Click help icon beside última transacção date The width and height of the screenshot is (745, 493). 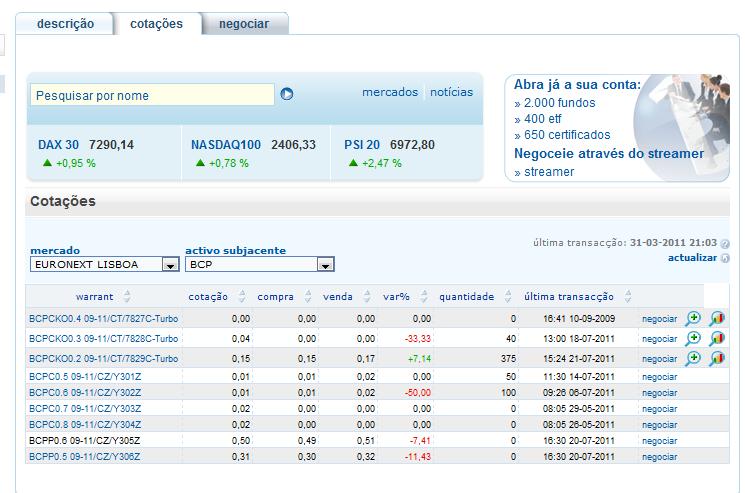coord(725,244)
